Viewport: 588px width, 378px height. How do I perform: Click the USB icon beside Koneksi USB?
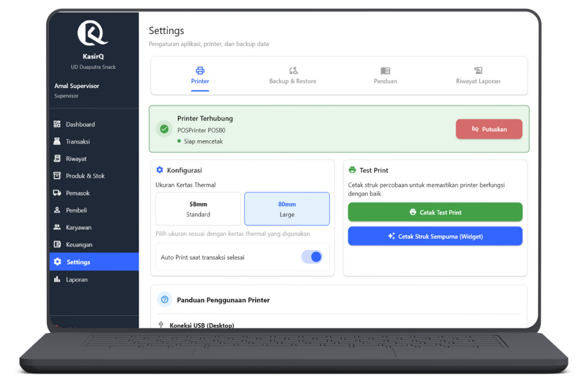tap(161, 325)
